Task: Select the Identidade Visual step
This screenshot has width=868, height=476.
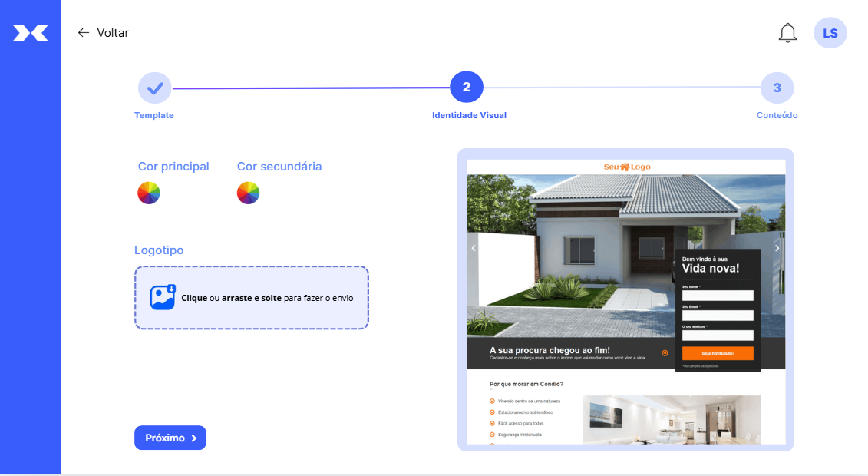Action: coord(467,87)
